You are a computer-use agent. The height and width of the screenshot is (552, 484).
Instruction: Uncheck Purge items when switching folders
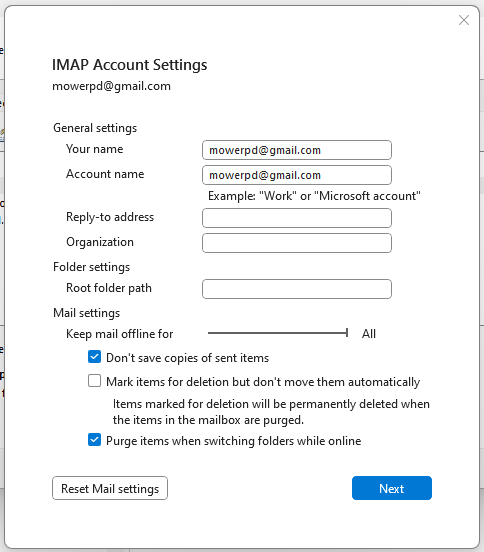(94, 440)
